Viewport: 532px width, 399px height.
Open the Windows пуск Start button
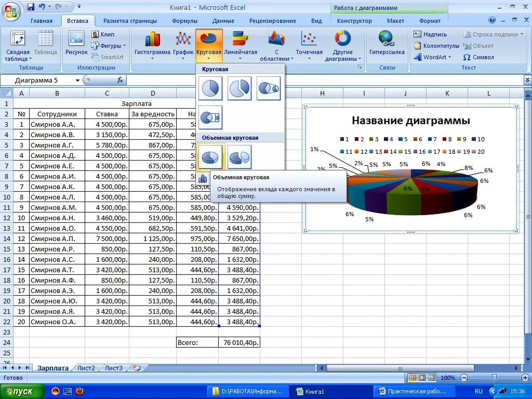click(22, 391)
